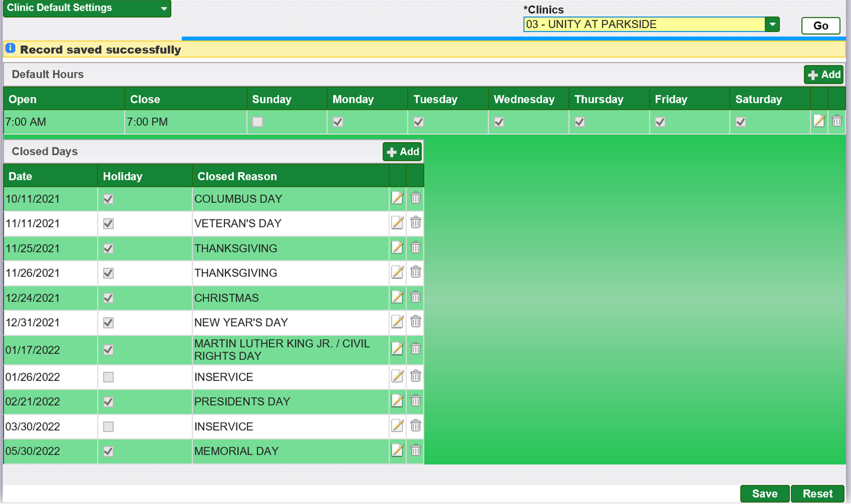Edit the 7:00 AM default hours row

(x=819, y=121)
